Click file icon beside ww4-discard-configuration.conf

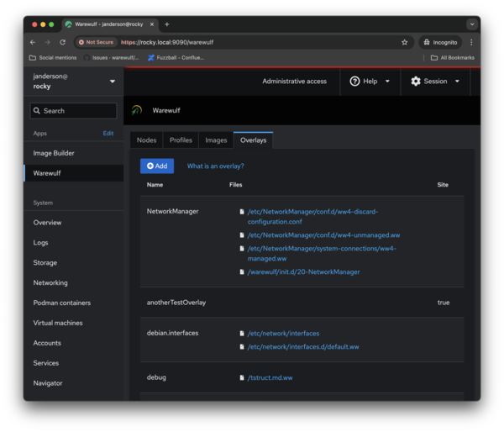242,212
